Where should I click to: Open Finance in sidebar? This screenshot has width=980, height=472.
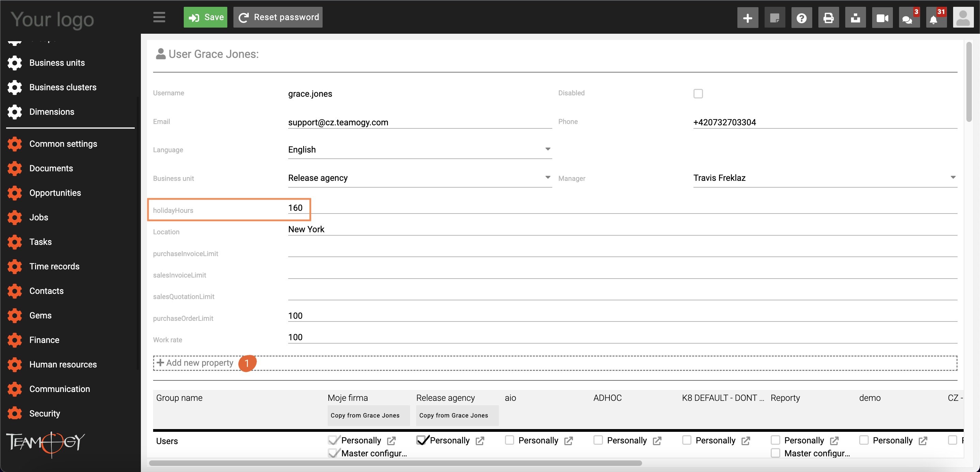tap(44, 340)
